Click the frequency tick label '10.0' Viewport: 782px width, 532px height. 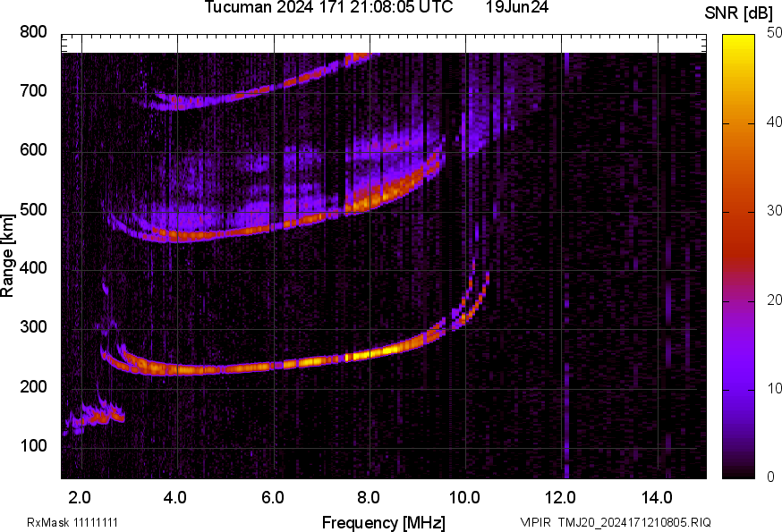point(464,498)
